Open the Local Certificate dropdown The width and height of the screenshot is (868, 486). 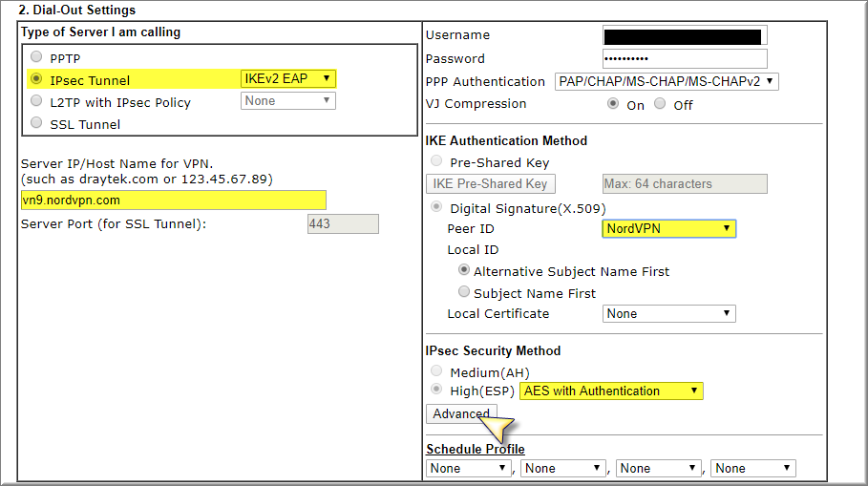coord(668,314)
